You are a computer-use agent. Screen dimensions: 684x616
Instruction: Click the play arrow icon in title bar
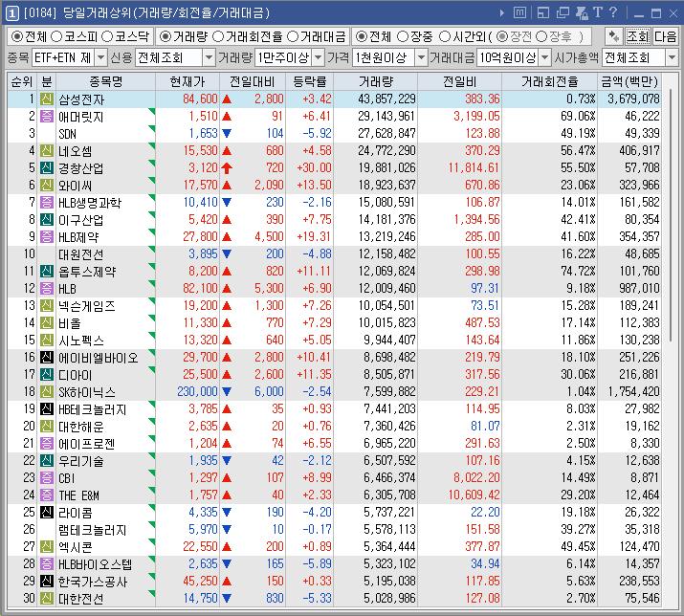pyautogui.click(x=501, y=13)
